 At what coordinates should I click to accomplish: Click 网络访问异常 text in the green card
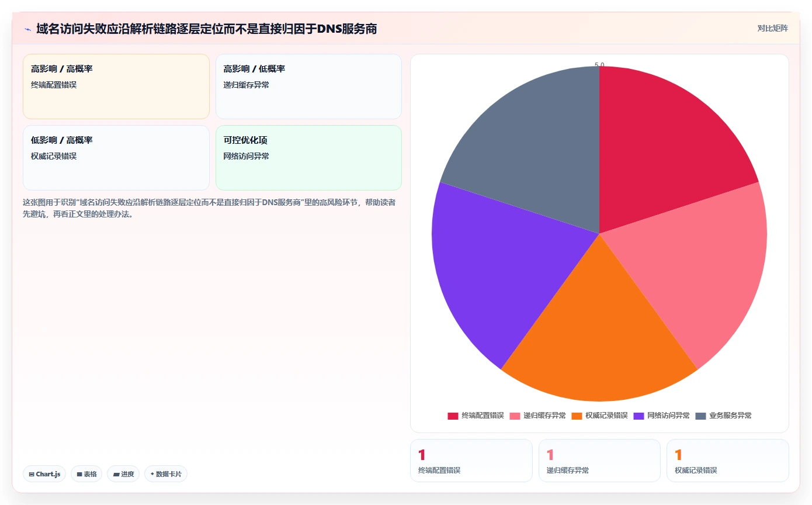[x=247, y=156]
